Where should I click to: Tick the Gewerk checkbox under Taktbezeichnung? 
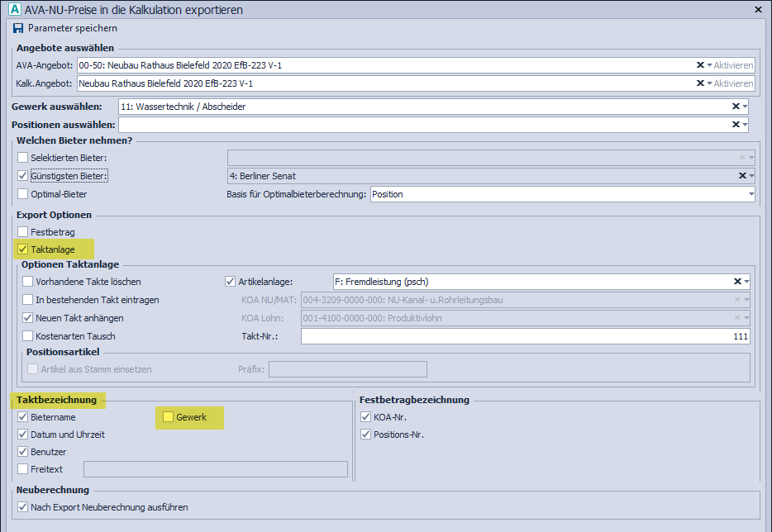168,418
